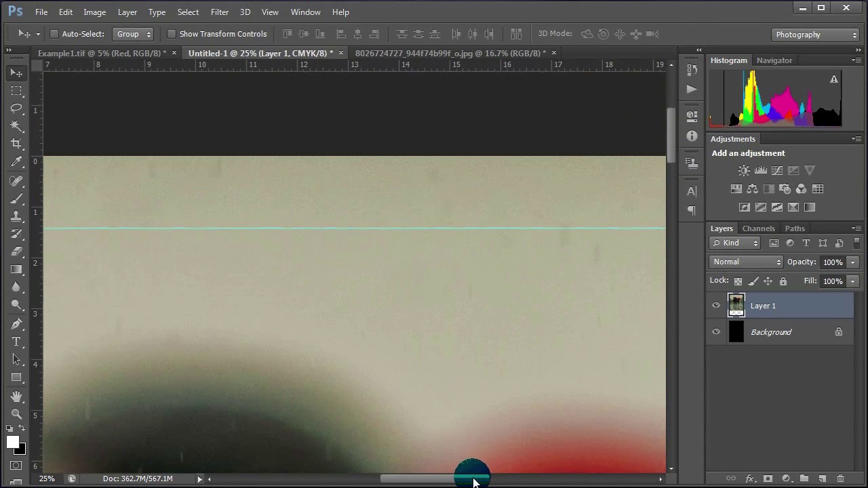Select the Lasso tool
868x488 pixels.
tap(17, 108)
